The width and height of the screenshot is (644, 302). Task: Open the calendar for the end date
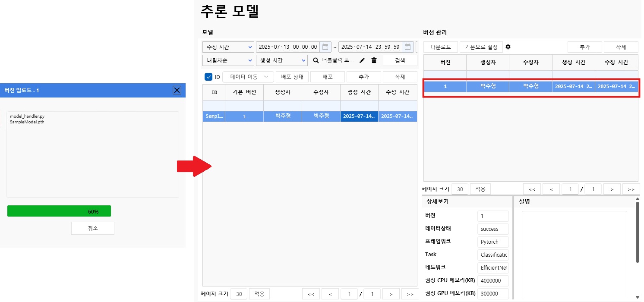[x=407, y=47]
